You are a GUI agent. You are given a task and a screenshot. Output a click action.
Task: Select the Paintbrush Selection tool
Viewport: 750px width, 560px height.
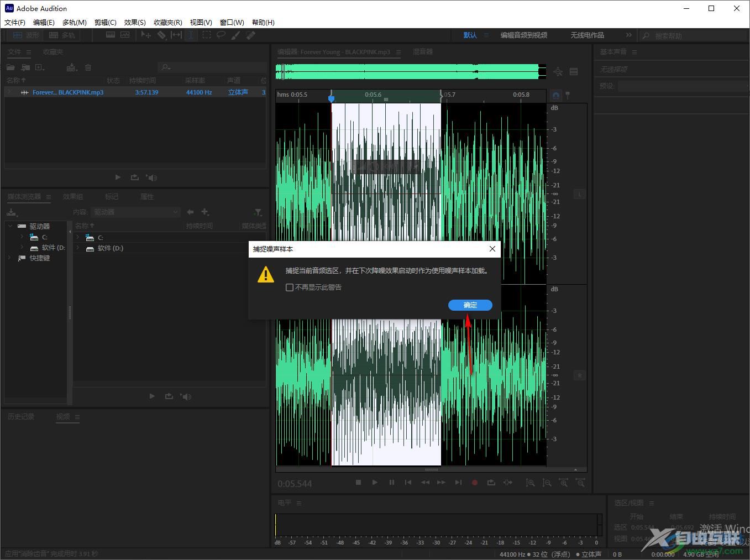235,35
